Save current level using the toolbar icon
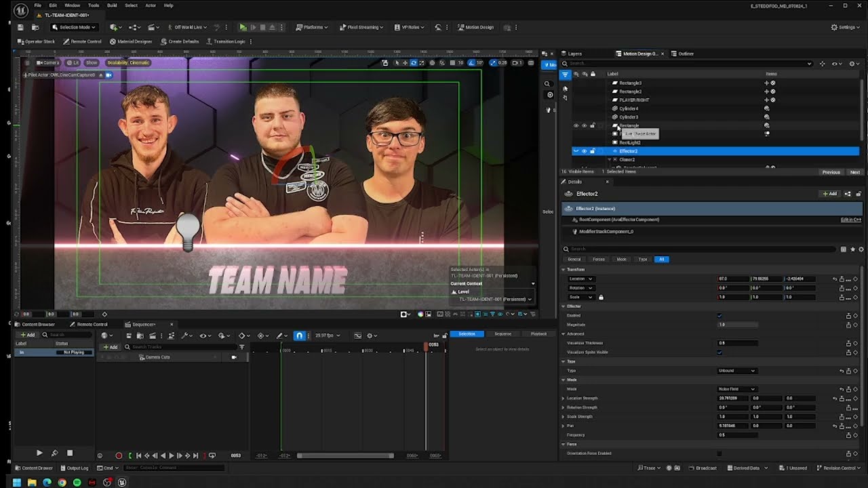This screenshot has height=488, width=868. 21,27
